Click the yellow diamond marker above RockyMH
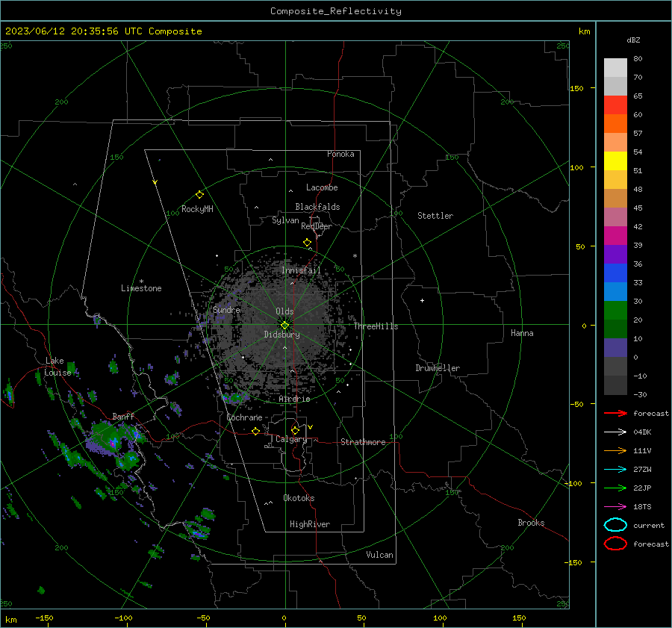 [x=199, y=195]
